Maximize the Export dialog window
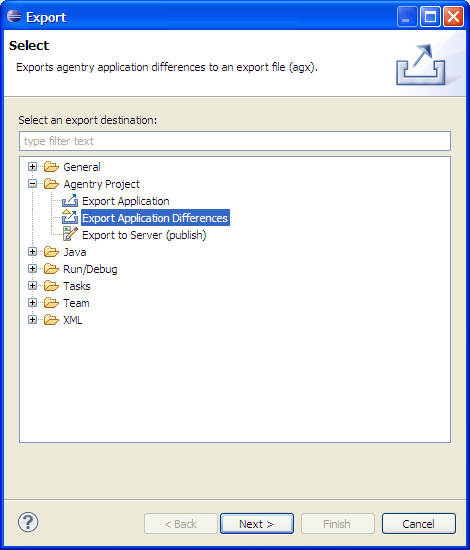This screenshot has height=550, width=470. [x=430, y=16]
